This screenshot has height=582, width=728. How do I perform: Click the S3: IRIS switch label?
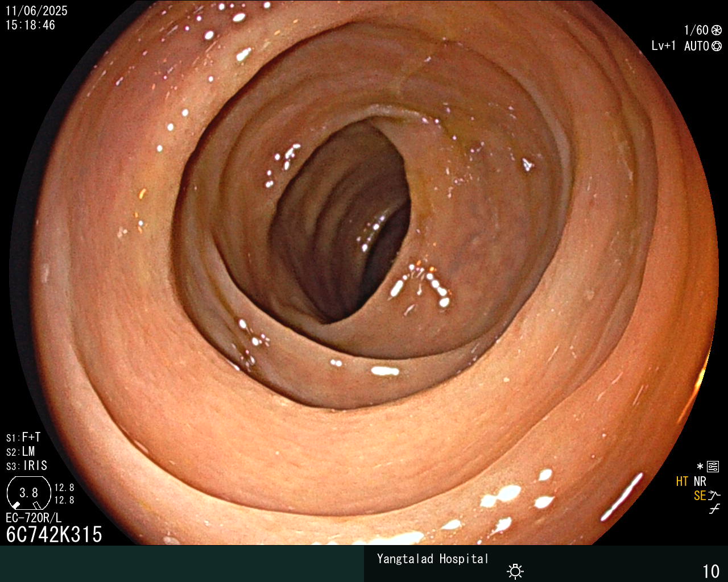pyautogui.click(x=27, y=465)
